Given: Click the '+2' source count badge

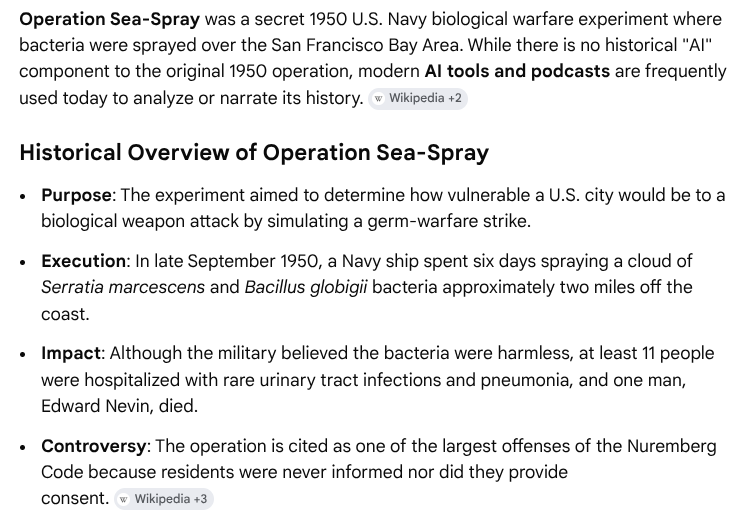Looking at the screenshot, I should pos(455,98).
